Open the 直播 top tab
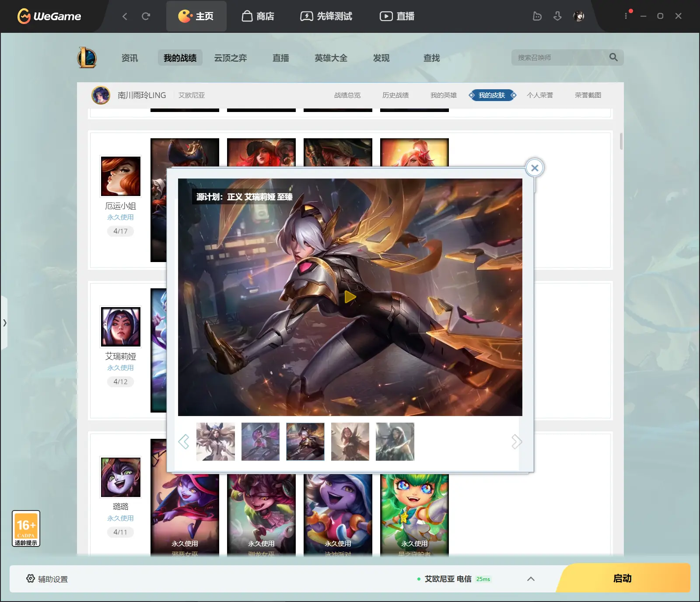Image resolution: width=700 pixels, height=602 pixels. [397, 16]
